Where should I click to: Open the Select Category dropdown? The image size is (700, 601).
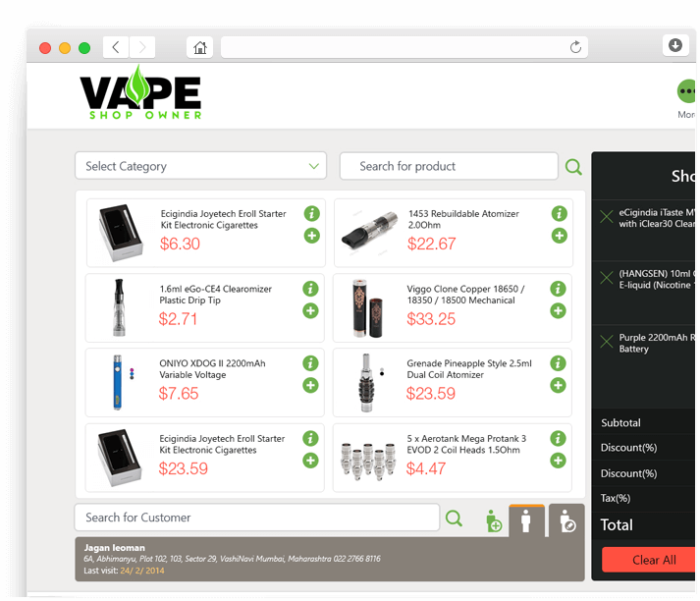(200, 166)
